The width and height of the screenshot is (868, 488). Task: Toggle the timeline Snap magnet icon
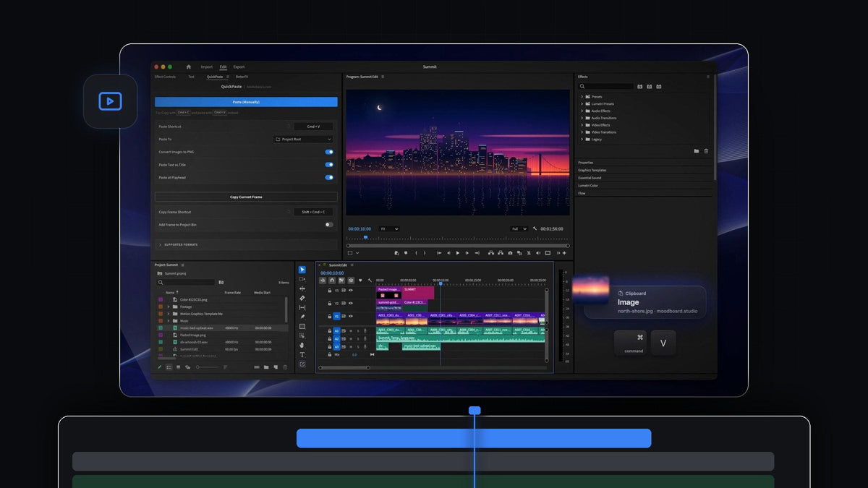point(332,281)
